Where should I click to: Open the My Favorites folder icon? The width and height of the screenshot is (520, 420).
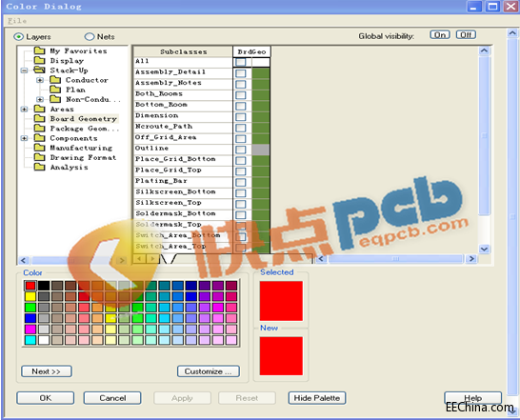tap(39, 50)
